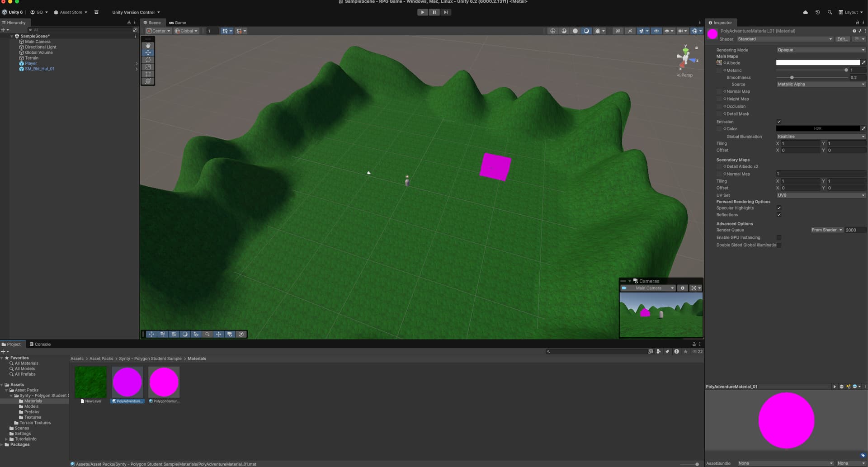The image size is (868, 467).
Task: Open Render Queue From Shader dropdown
Action: tap(827, 230)
